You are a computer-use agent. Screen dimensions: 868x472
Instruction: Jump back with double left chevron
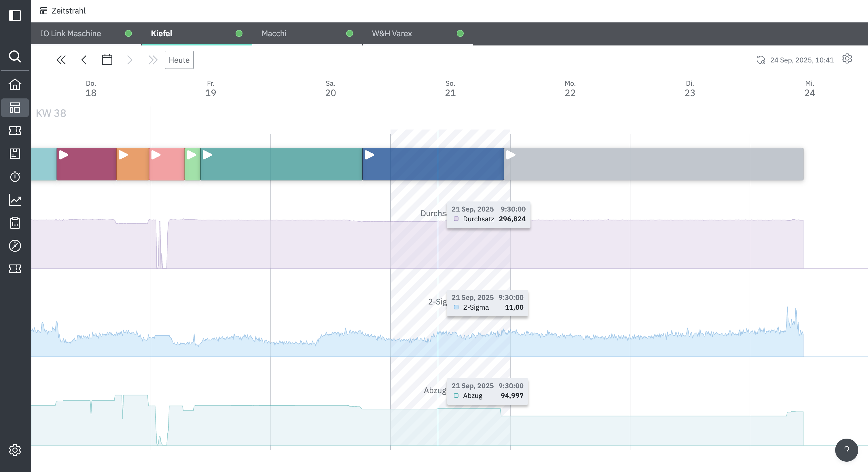tap(61, 60)
